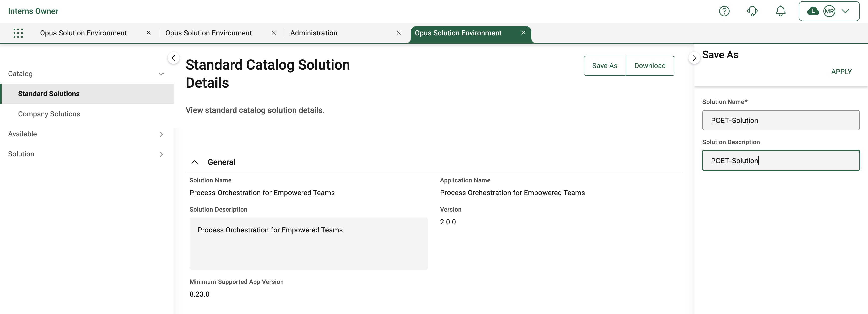Open the app launcher grid icon
The height and width of the screenshot is (314, 868).
(x=18, y=33)
